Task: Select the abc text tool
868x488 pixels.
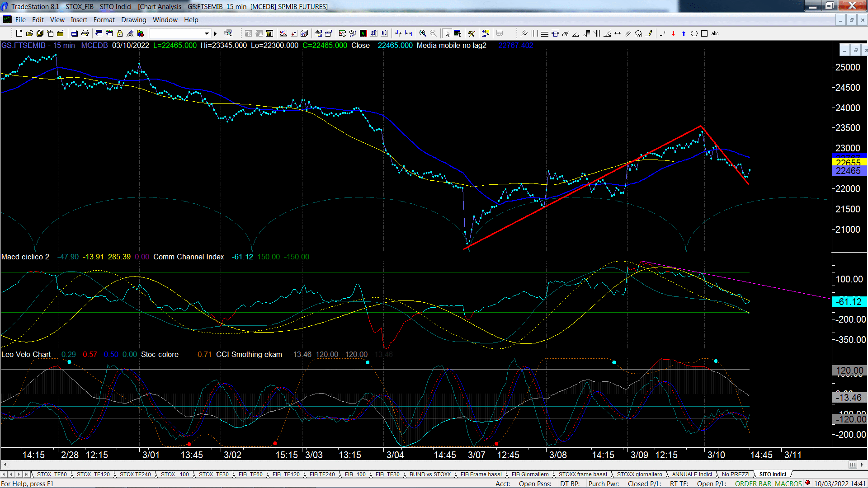Action: pos(715,33)
